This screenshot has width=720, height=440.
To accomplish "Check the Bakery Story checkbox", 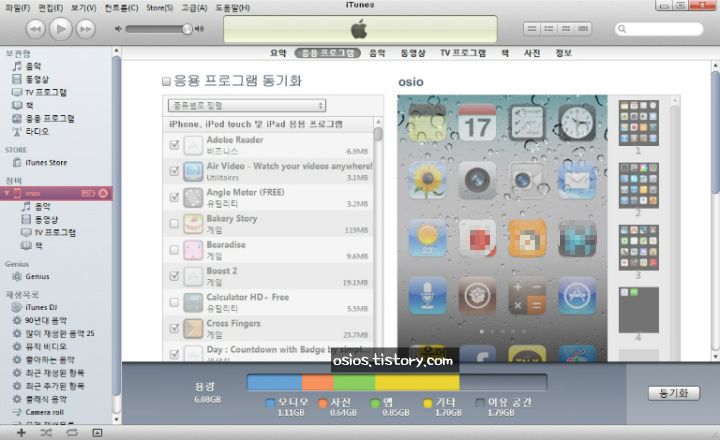I will (x=174, y=223).
